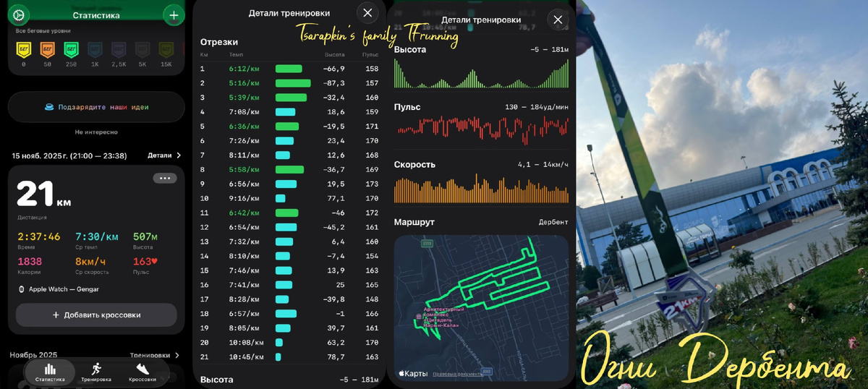Close the Отрезки workout details panel
This screenshot has height=389, width=868.
[367, 12]
